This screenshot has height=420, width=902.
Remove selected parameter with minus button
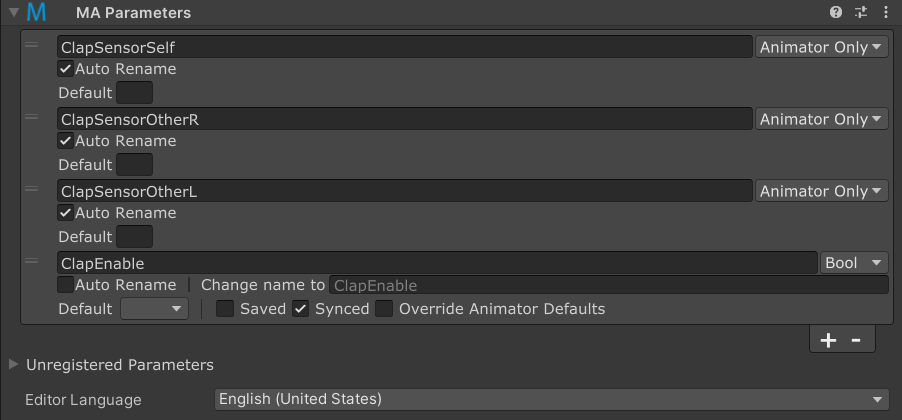[x=856, y=340]
